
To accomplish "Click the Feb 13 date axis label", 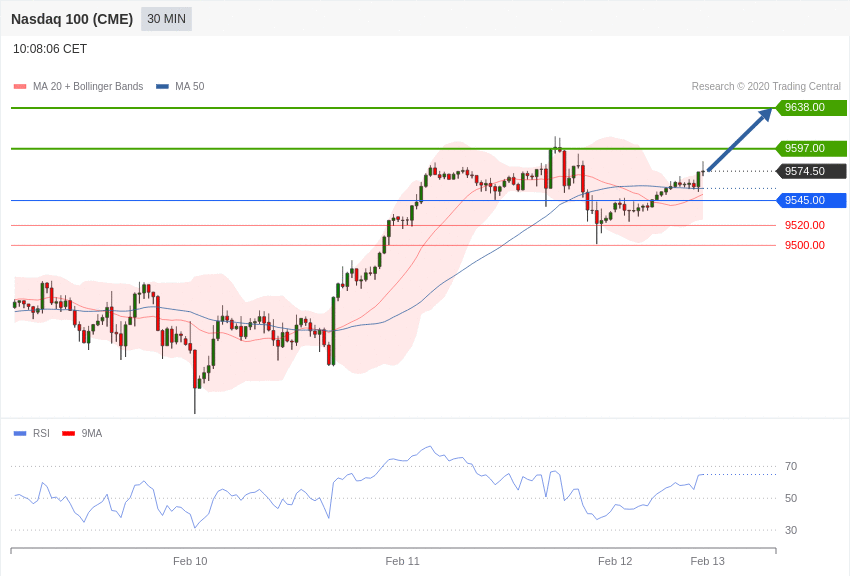I will pyautogui.click(x=708, y=561).
